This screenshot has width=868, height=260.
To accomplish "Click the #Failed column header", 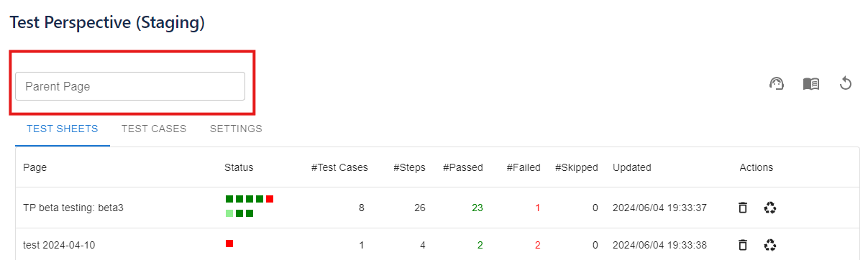I will pos(524,167).
